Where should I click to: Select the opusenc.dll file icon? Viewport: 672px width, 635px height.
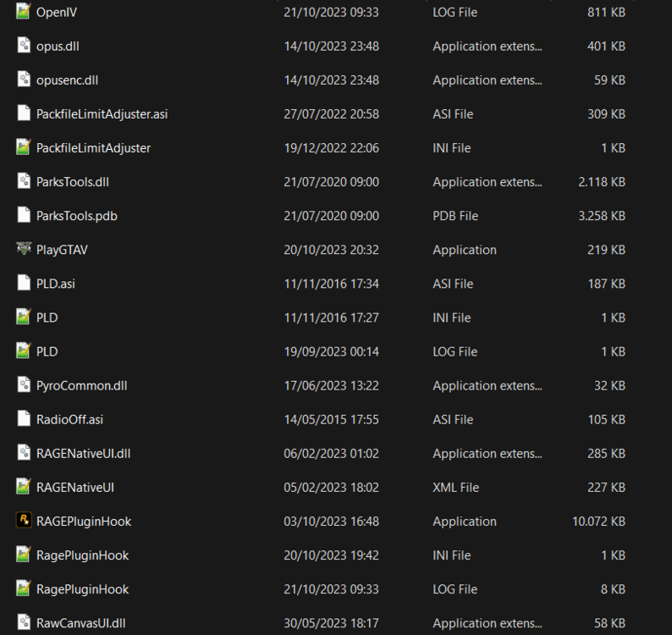point(24,79)
